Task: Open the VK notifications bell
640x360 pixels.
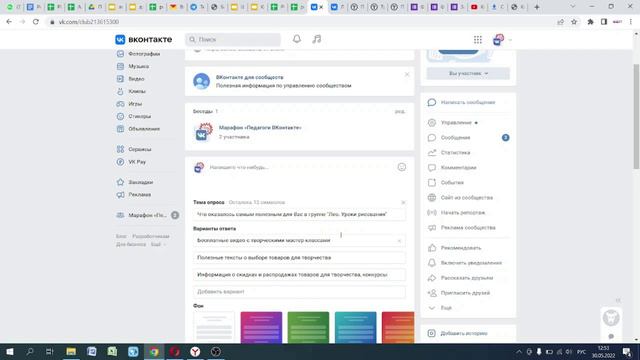Action: (x=297, y=39)
